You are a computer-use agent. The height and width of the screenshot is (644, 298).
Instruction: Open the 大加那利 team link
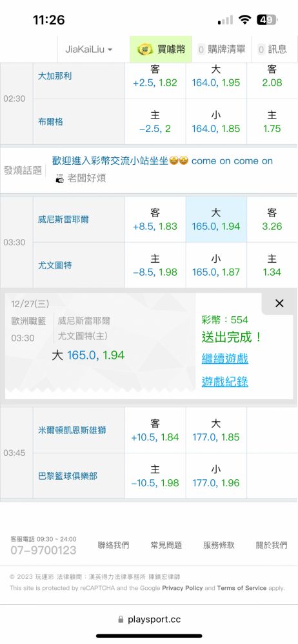55,76
